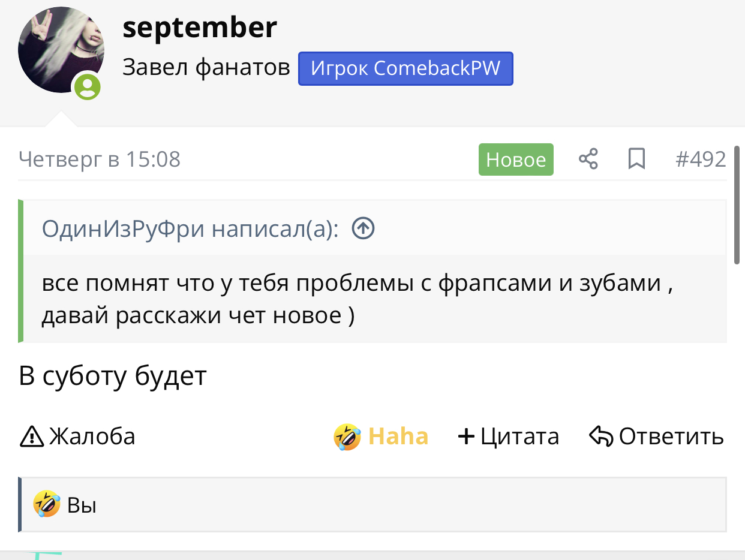This screenshot has height=560, width=745.
Task: Click the laughing emoji in the reactions bar
Action: (x=47, y=504)
